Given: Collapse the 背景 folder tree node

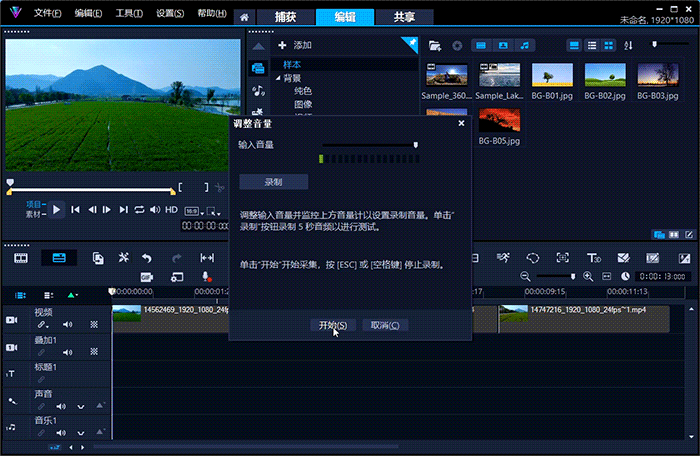Looking at the screenshot, I should (x=278, y=78).
